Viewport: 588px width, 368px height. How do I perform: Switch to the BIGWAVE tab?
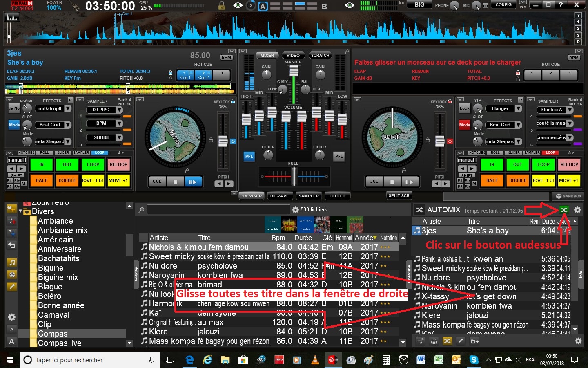(x=280, y=196)
